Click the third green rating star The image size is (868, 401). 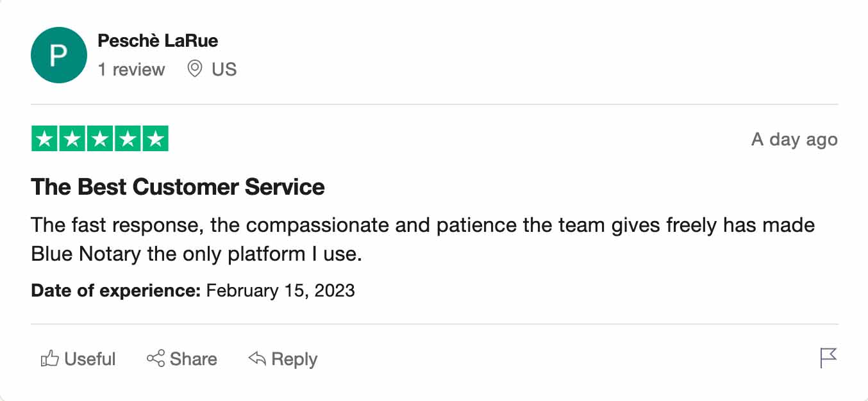99,139
